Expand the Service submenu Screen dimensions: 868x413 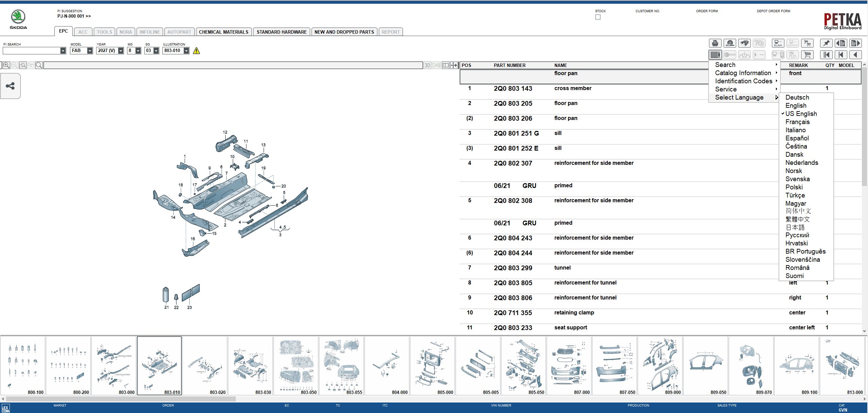744,89
